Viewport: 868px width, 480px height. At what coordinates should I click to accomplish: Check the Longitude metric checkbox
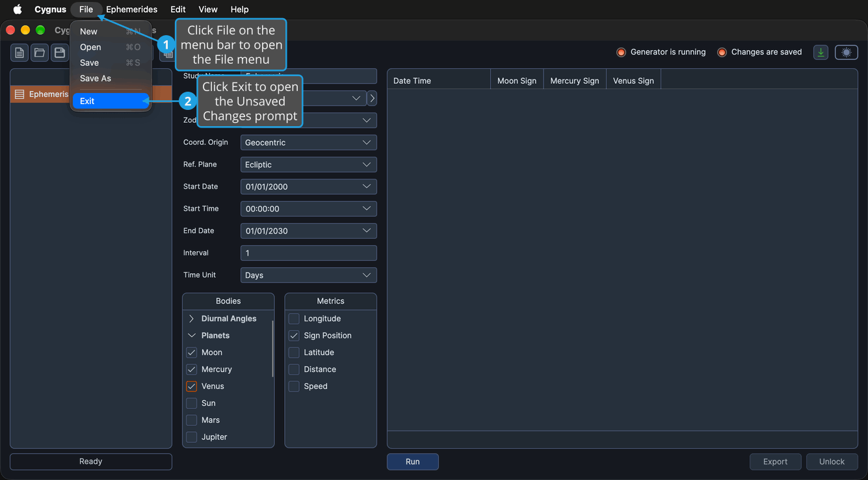point(294,319)
